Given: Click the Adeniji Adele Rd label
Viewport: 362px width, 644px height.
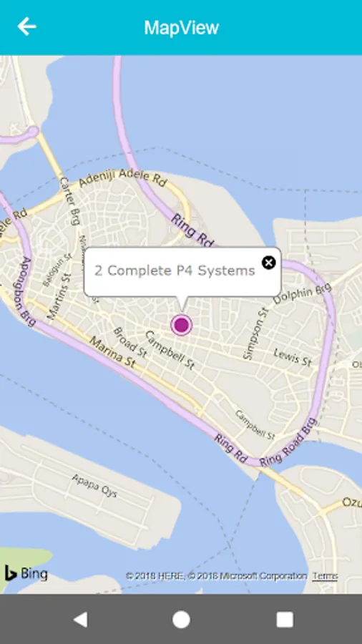Looking at the screenshot, I should click(x=122, y=178).
